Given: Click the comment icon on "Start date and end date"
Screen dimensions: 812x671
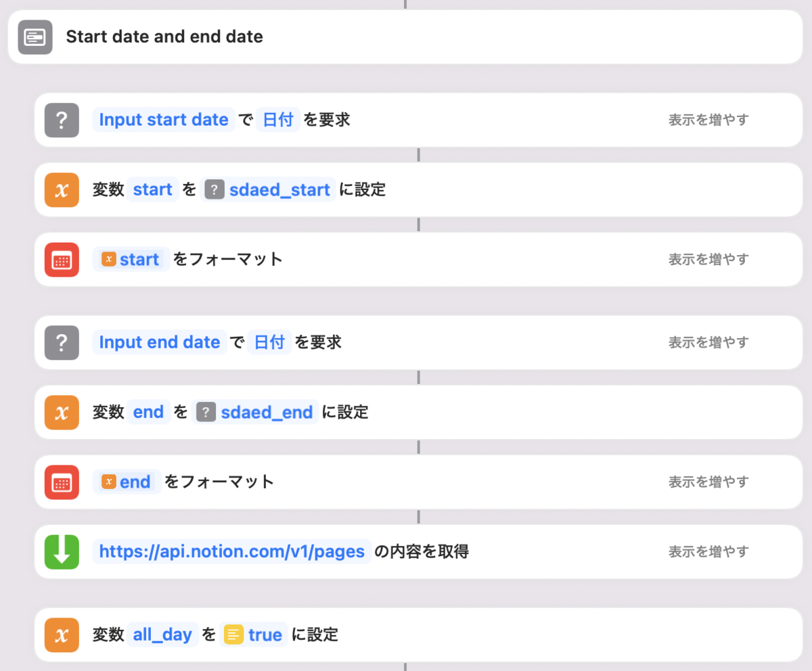Looking at the screenshot, I should pos(35,37).
